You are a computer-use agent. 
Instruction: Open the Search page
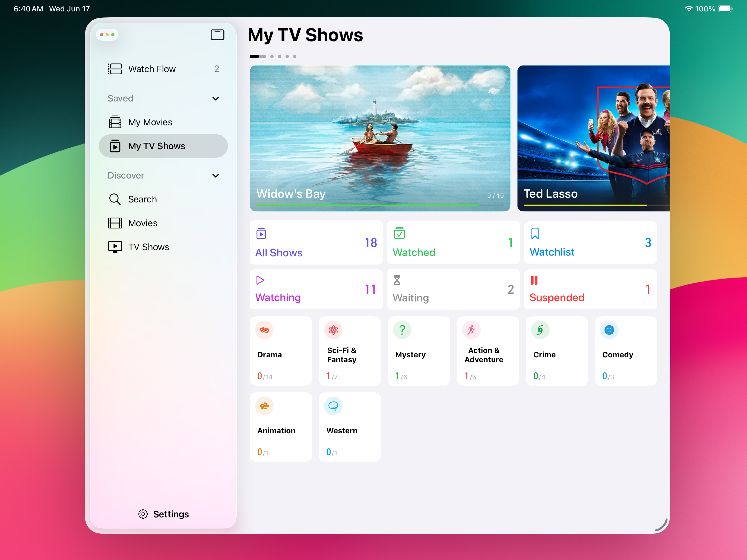click(163, 199)
